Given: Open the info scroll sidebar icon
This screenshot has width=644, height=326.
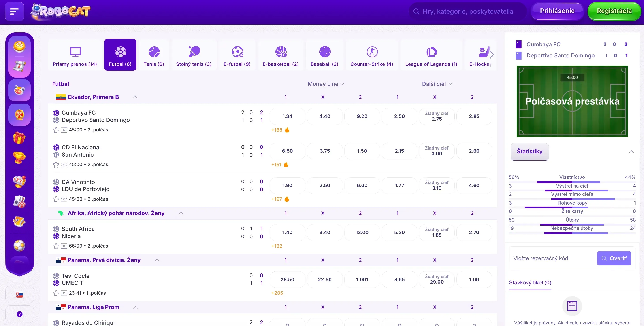Looking at the screenshot, I should 19,66.
